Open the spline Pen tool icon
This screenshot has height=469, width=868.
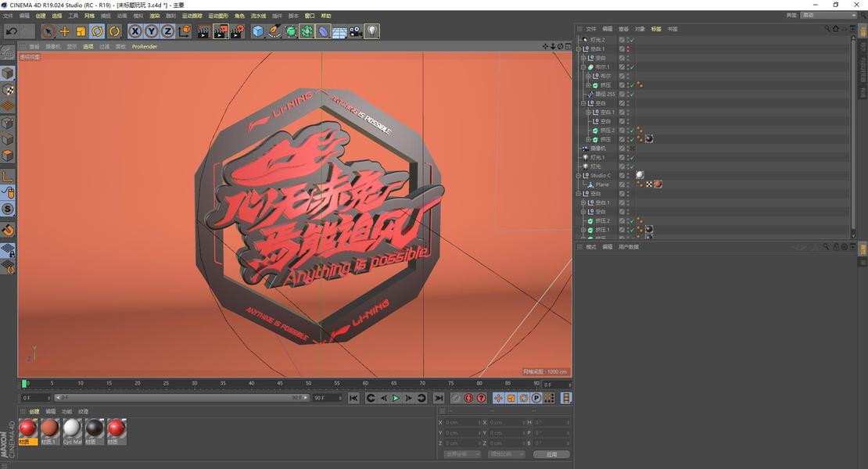click(274, 31)
